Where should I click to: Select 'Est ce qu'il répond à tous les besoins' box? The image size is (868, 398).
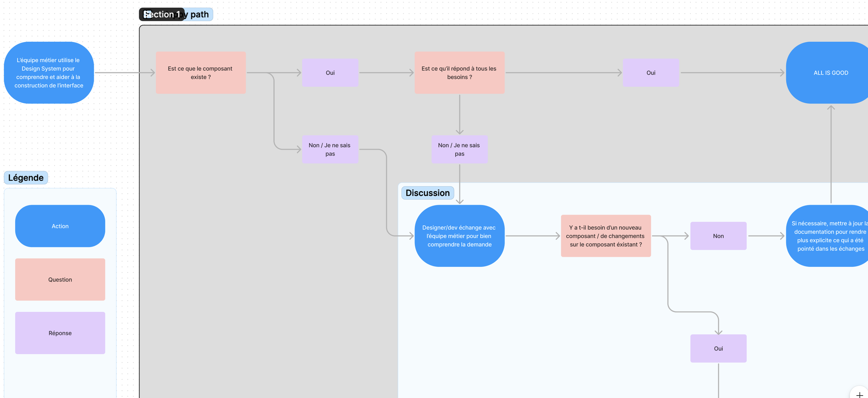point(459,73)
